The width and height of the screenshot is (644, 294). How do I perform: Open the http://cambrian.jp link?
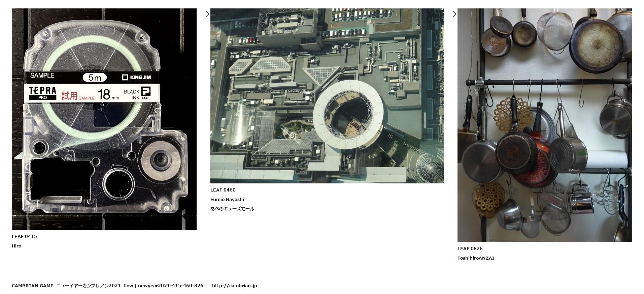pyautogui.click(x=234, y=286)
